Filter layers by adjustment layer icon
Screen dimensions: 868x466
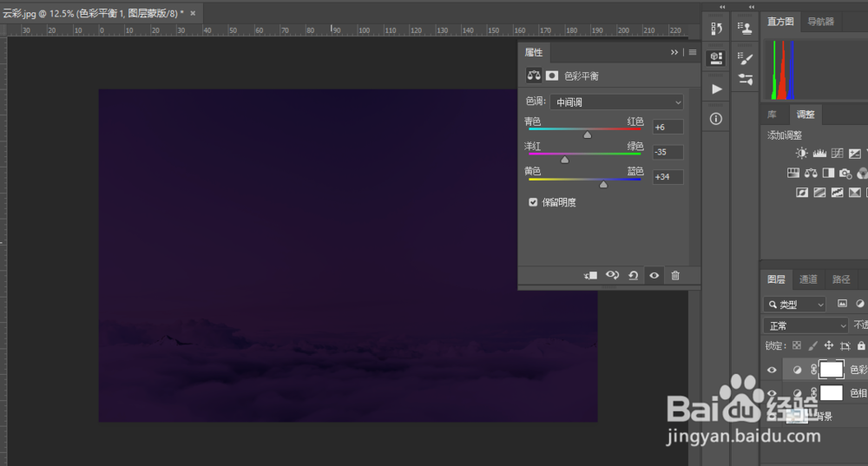click(x=860, y=303)
